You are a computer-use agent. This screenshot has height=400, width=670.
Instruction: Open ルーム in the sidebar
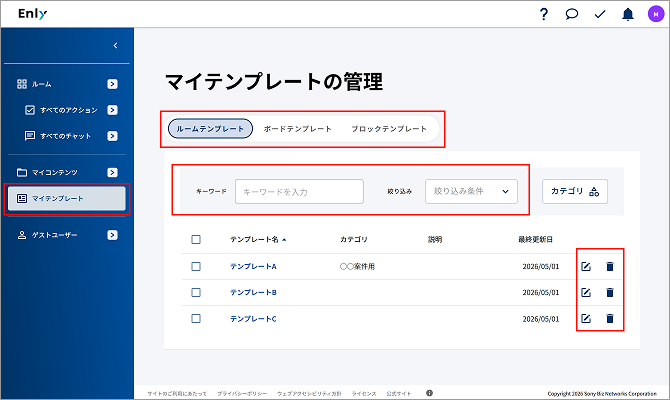[x=41, y=84]
